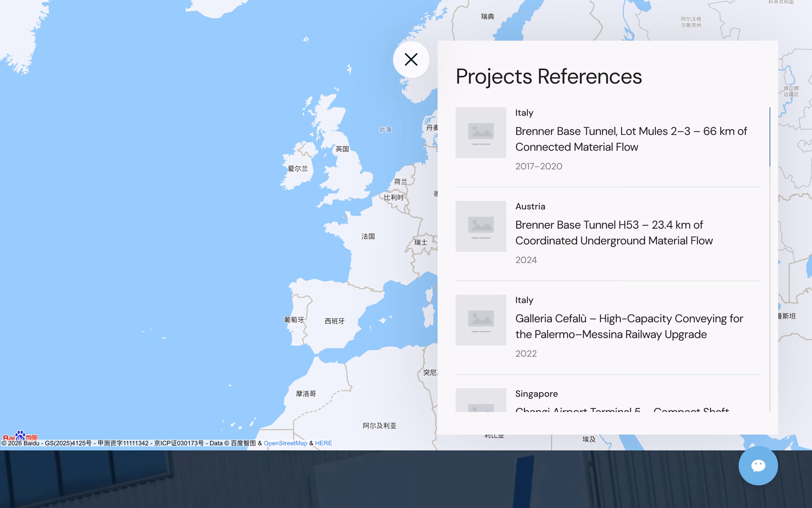Open the chat bubble widget
812x508 pixels.
point(758,466)
